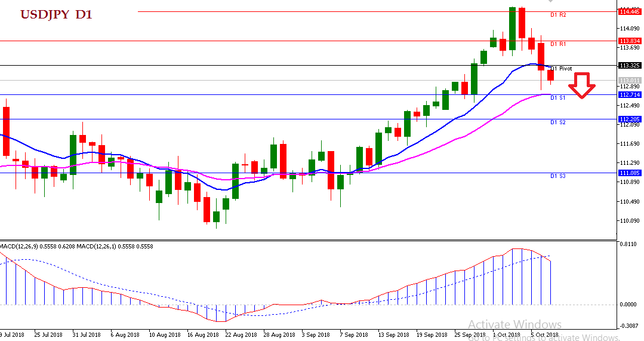Select the D1 R1 resistance label
The image size is (644, 341).
(x=557, y=44)
